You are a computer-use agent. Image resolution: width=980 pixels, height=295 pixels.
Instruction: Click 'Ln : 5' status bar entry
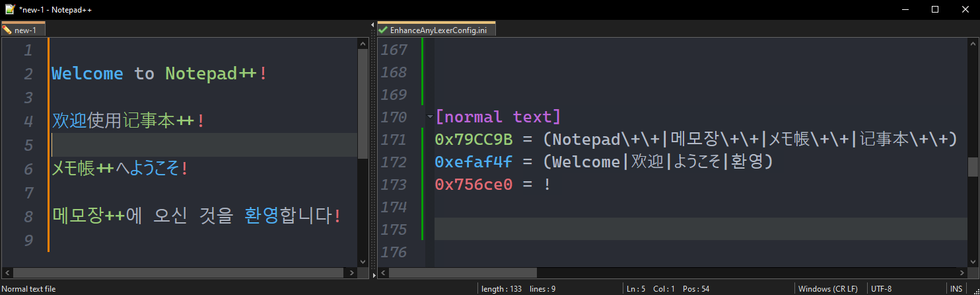(x=636, y=289)
